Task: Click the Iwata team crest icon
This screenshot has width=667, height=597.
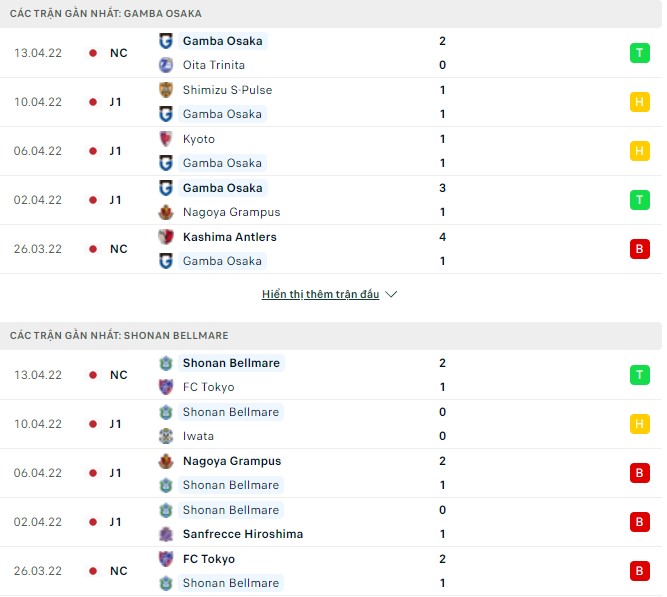Action: coord(166,436)
